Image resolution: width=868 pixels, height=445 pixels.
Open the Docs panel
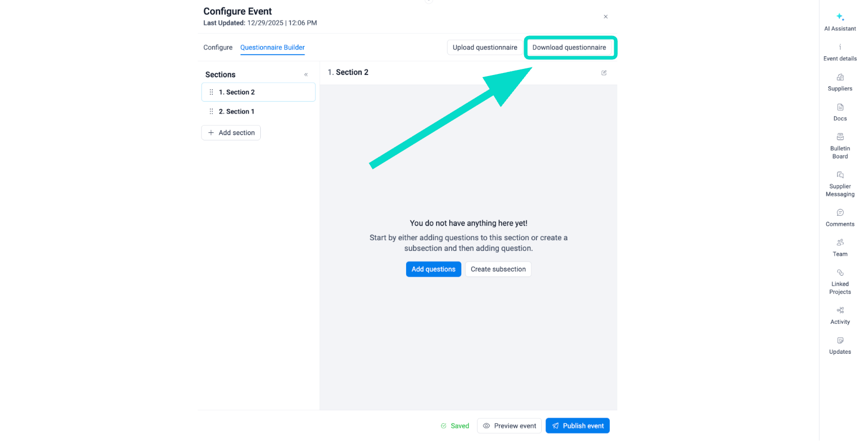coord(840,112)
